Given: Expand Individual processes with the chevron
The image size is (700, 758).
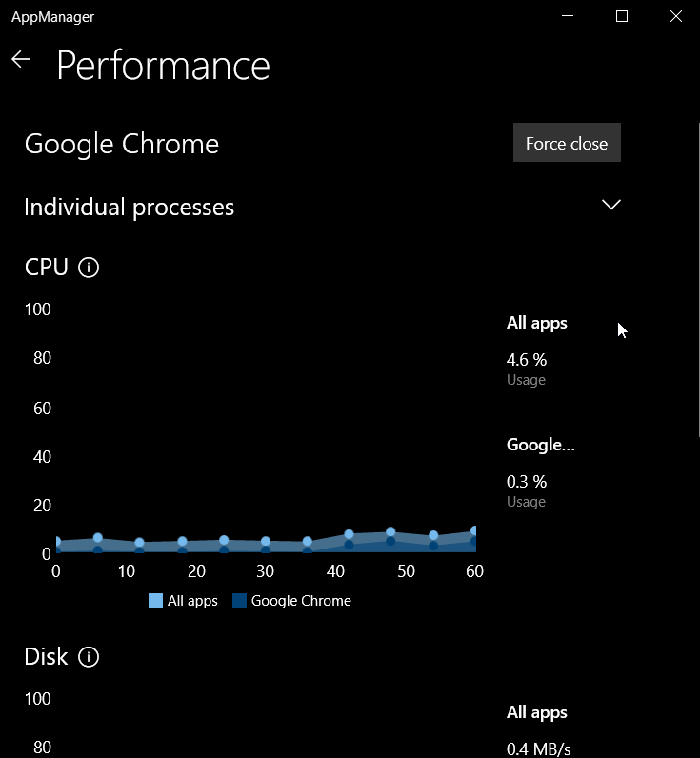Looking at the screenshot, I should (x=611, y=205).
